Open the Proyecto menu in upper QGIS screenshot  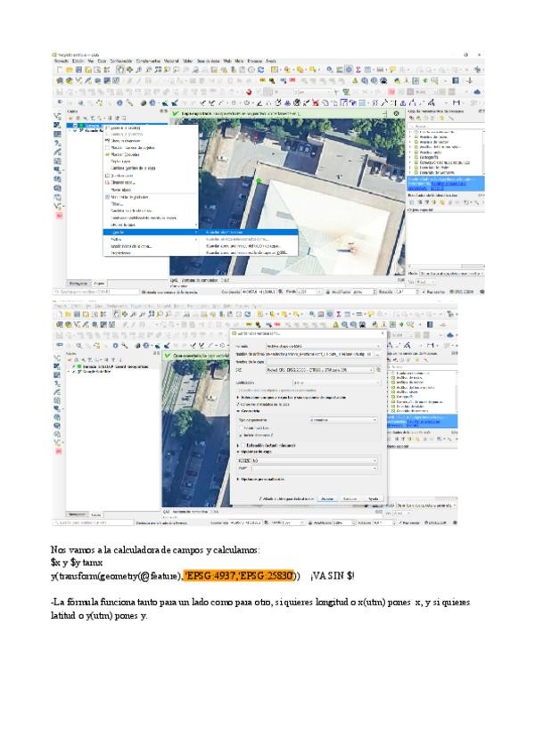(60, 62)
